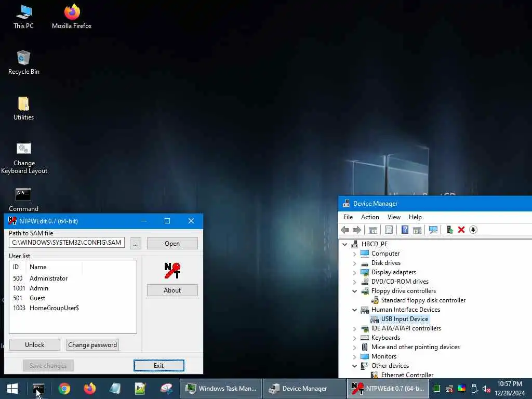532x399 pixels.
Task: Select Change Keyboard Layout desktop icon
Action: [24, 158]
